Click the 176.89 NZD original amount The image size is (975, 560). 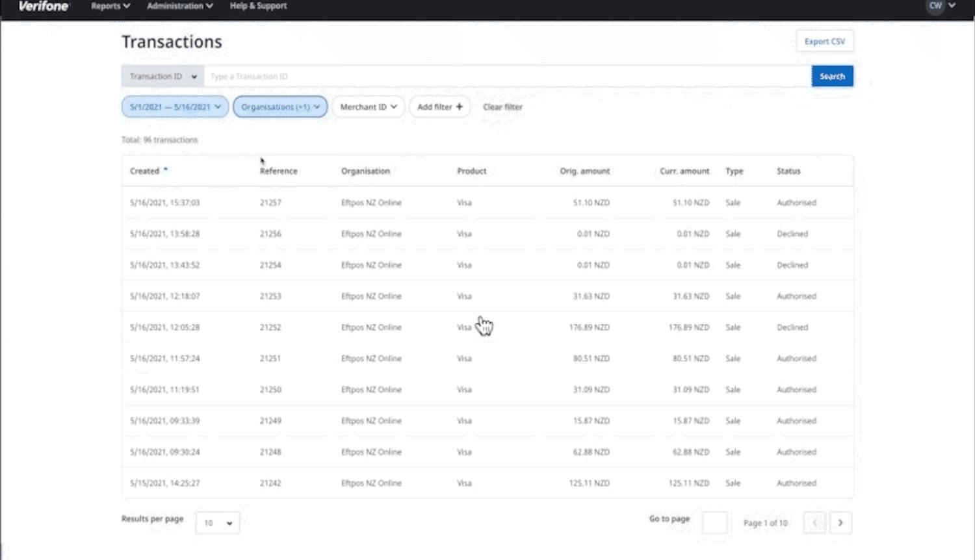pyautogui.click(x=590, y=327)
